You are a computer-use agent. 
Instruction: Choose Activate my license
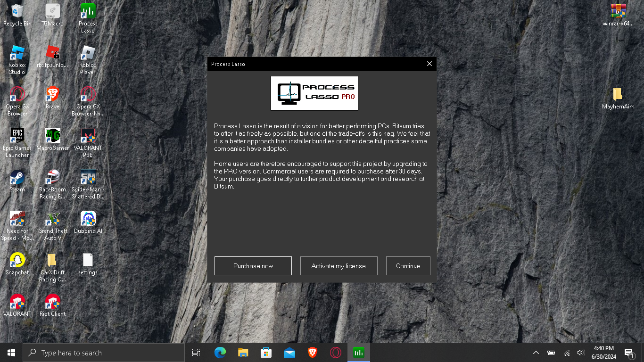click(339, 266)
